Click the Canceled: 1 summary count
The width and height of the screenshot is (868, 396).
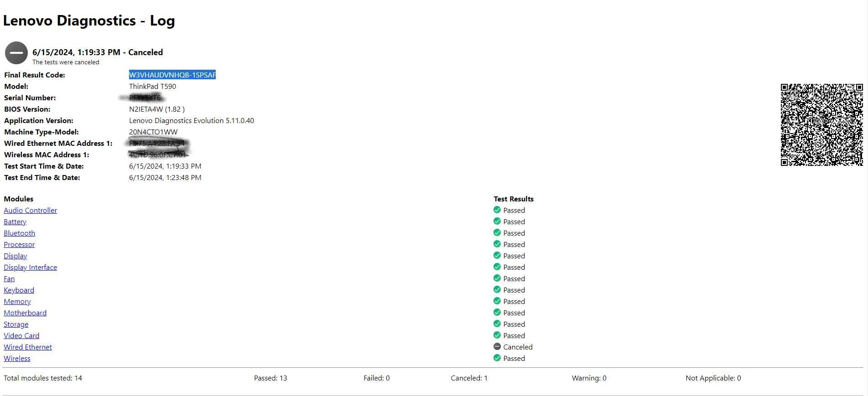[469, 378]
